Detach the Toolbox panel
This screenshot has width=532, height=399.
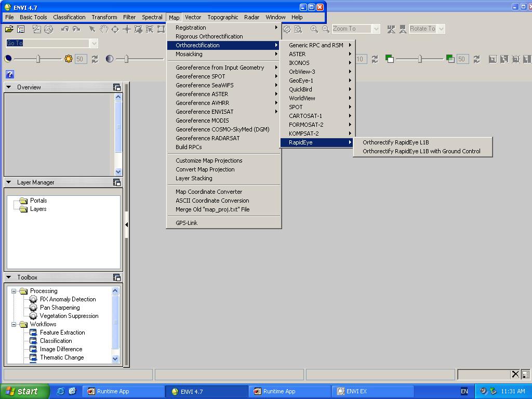pyautogui.click(x=117, y=277)
